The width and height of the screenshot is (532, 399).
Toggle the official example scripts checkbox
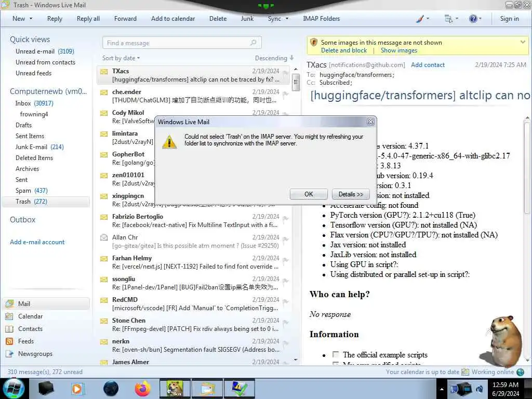pos(336,354)
